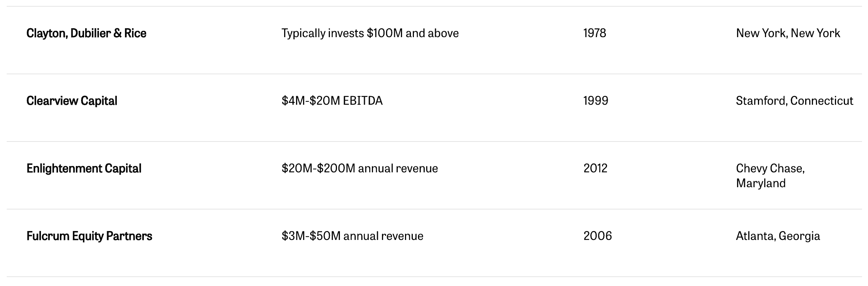The image size is (868, 286).
Task: Select the word 'Partners' in Fulcrum Equity Partners
Action: coord(129,236)
